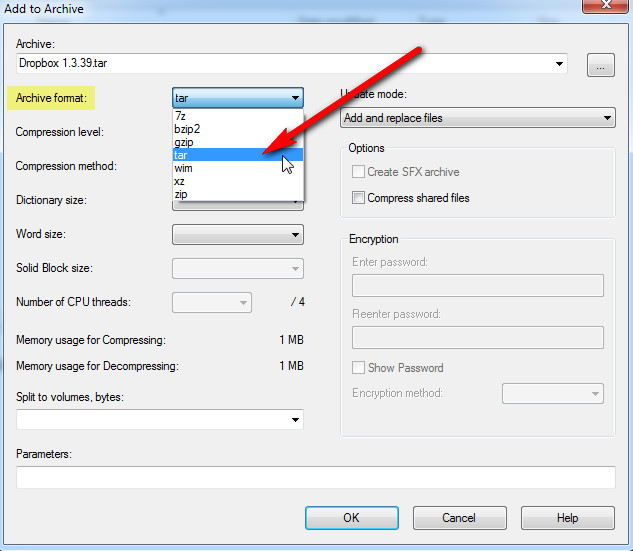Image resolution: width=633 pixels, height=551 pixels.
Task: Focus the Enter password field
Action: click(478, 285)
